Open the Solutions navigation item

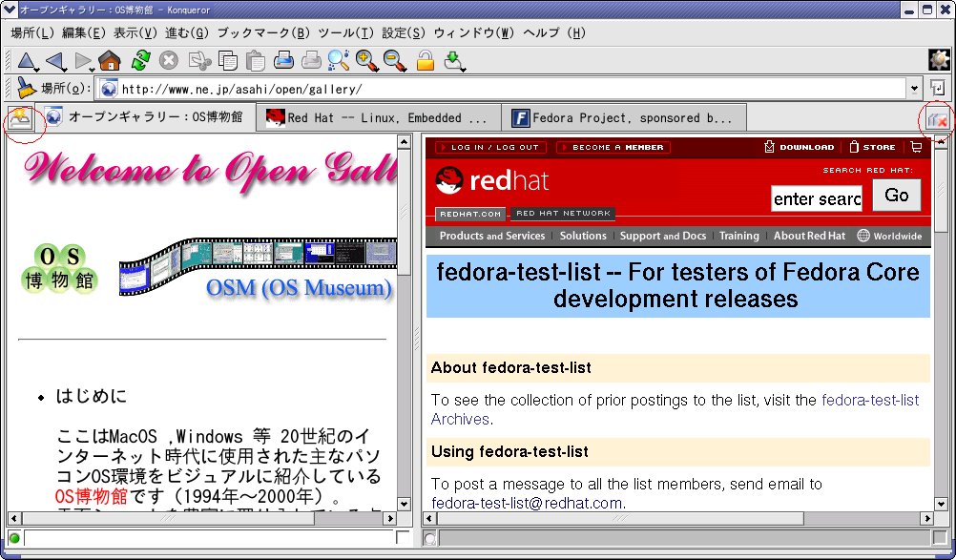pyautogui.click(x=583, y=236)
